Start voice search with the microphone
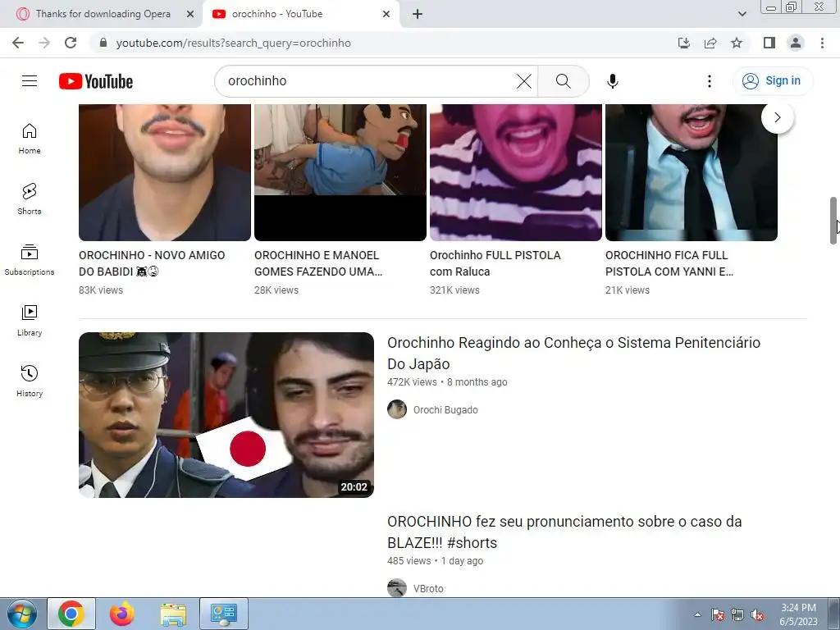 (612, 81)
